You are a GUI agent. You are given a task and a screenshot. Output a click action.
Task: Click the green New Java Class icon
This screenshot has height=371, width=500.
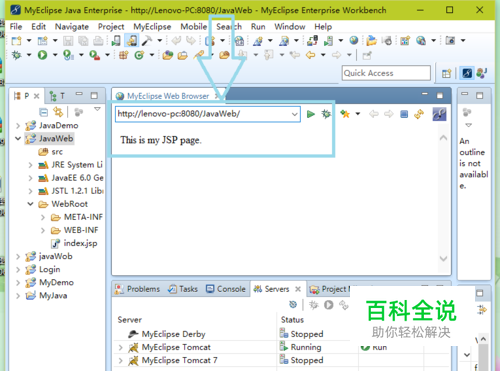coord(139,55)
